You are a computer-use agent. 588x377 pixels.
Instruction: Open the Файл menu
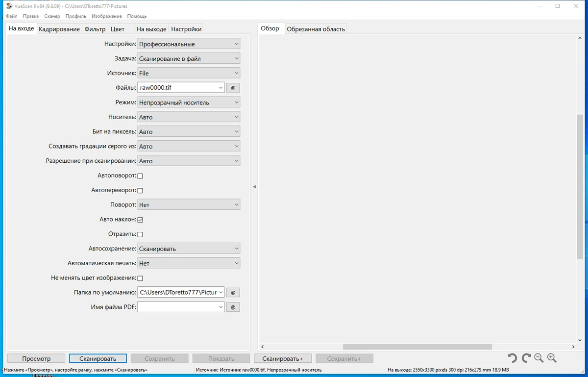click(x=12, y=16)
